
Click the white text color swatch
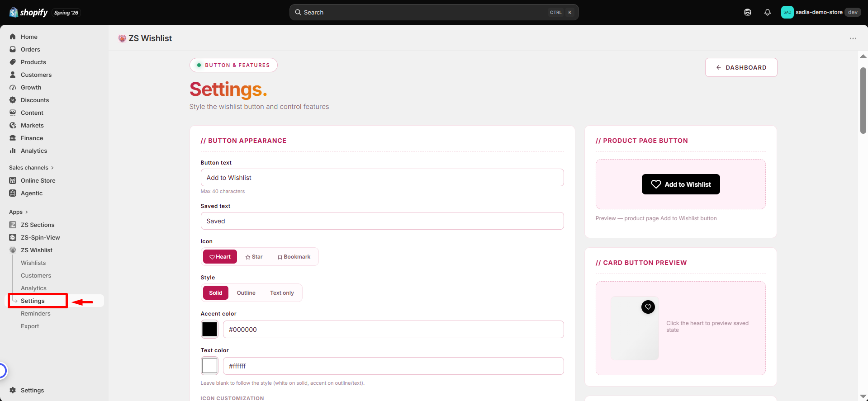pos(209,366)
